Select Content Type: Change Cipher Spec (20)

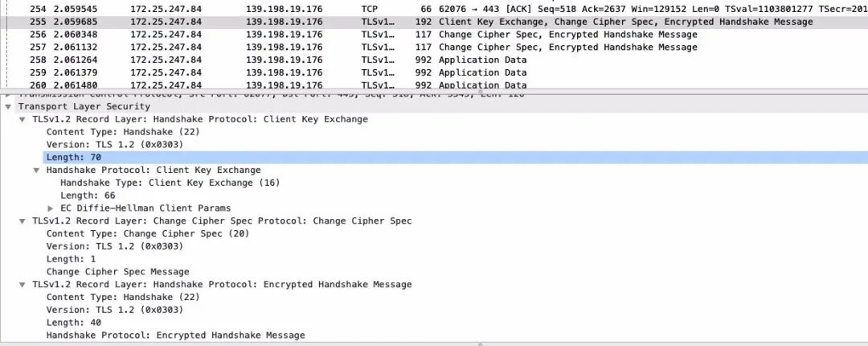(x=148, y=233)
